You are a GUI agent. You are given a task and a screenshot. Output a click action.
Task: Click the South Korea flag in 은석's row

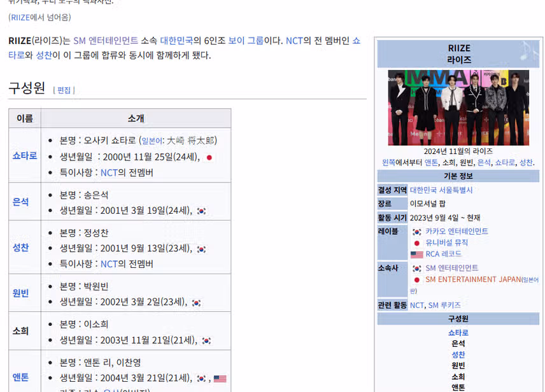point(201,211)
